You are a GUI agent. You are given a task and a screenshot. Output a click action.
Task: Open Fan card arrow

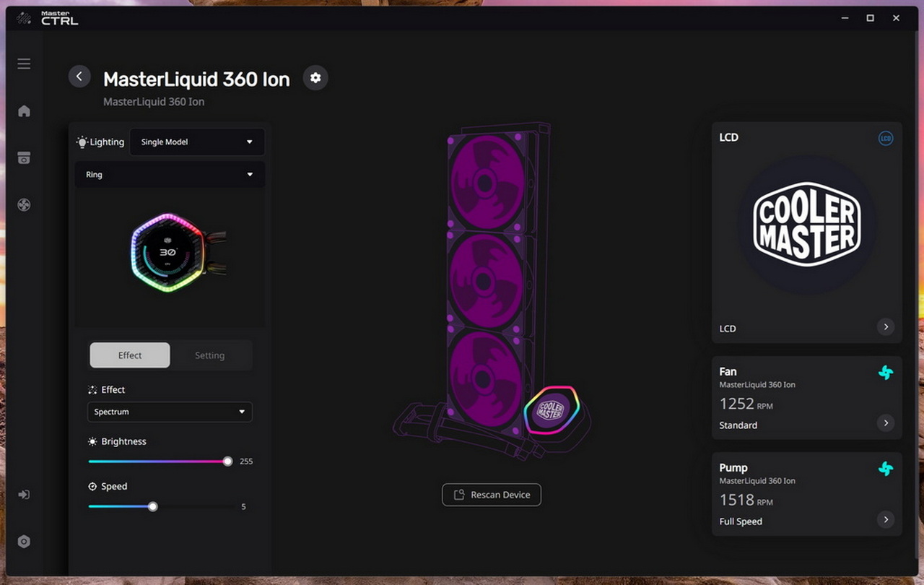click(886, 423)
